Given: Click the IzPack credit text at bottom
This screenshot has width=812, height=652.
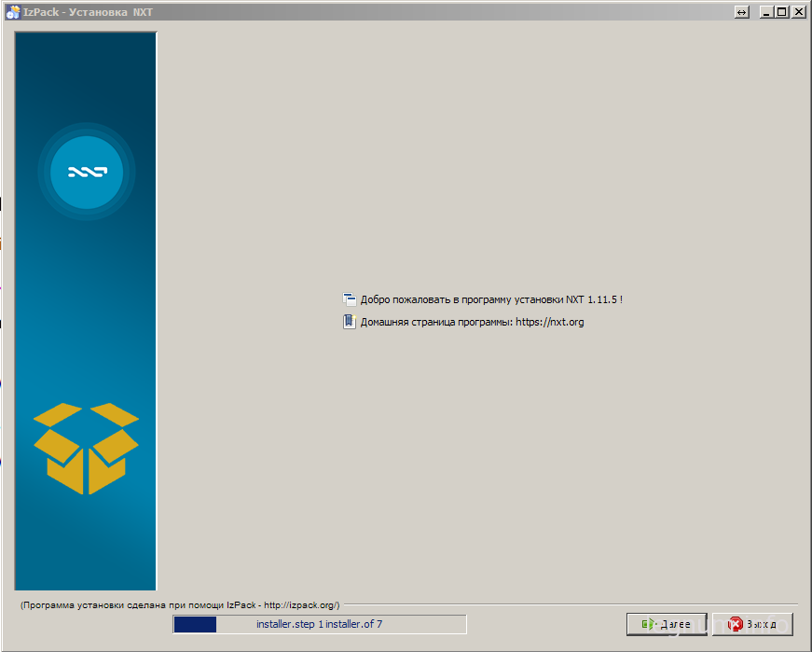Looking at the screenshot, I should pos(180,604).
